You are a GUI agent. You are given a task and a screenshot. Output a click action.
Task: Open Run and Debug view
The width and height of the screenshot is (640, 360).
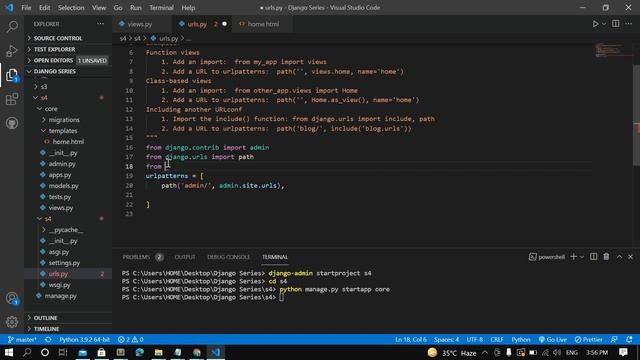click(x=12, y=51)
